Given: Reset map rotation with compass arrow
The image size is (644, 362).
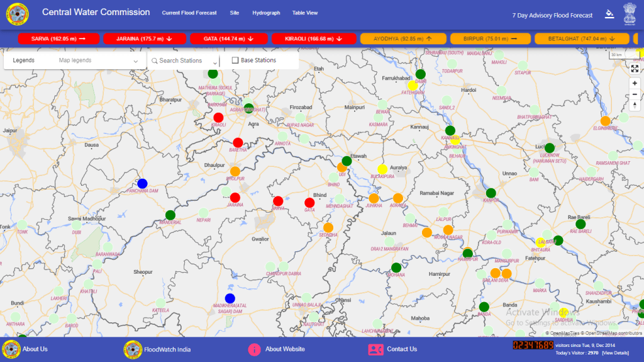Looking at the screenshot, I should click(x=635, y=106).
